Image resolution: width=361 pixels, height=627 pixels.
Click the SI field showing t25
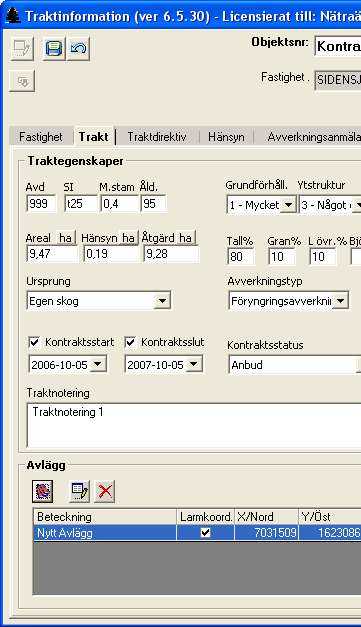81,204
